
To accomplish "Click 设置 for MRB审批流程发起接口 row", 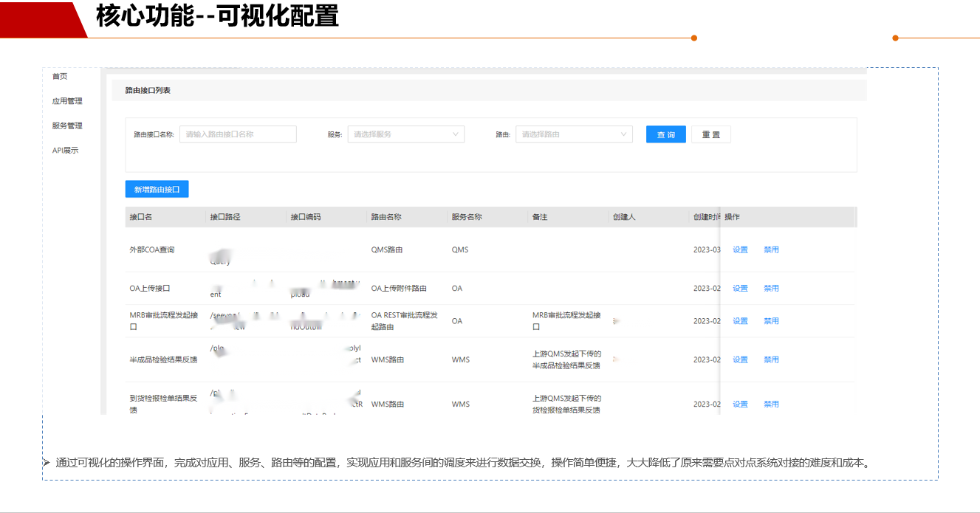I will (x=740, y=321).
